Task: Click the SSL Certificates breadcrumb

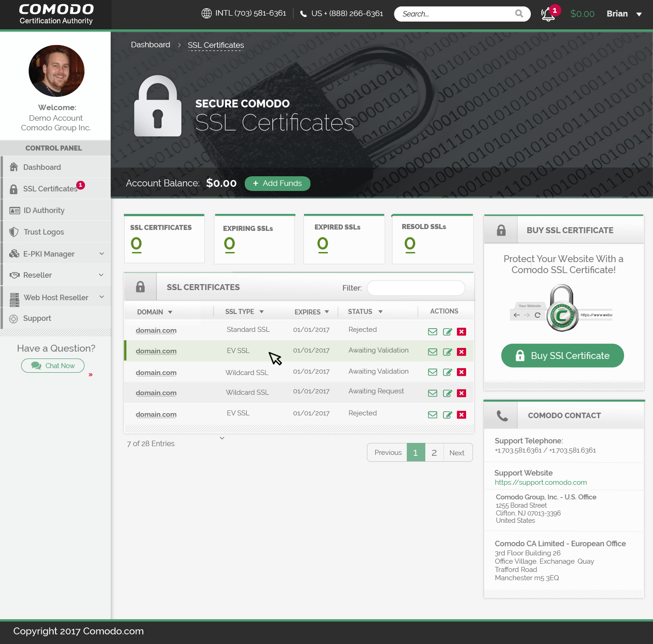Action: click(216, 45)
